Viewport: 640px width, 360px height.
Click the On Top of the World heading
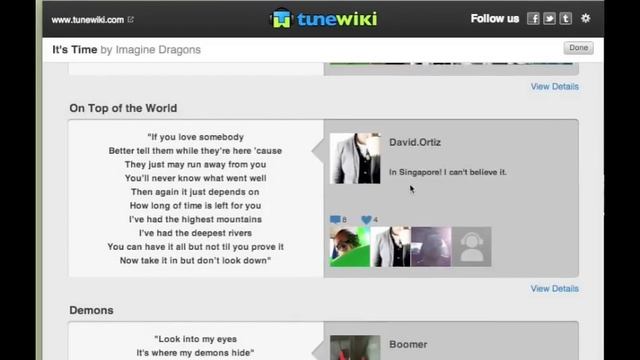(123, 108)
